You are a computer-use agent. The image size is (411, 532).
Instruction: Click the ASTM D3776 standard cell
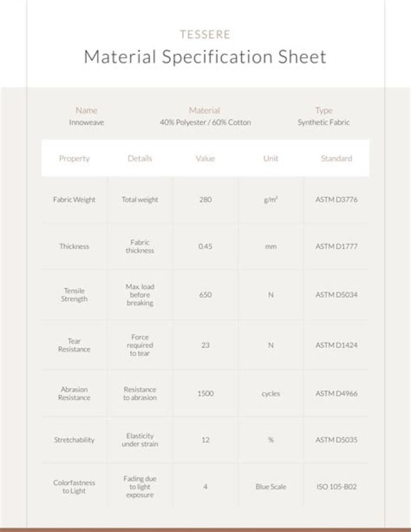pyautogui.click(x=336, y=199)
